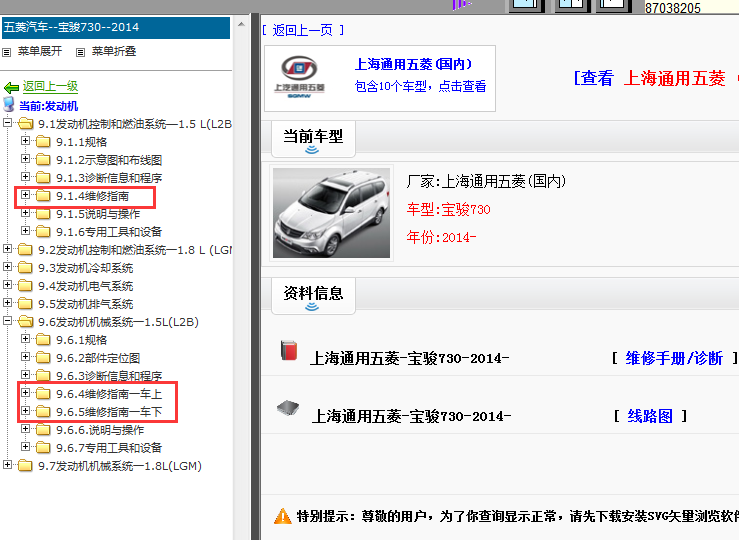
Task: Expand the 9.6.6.说明与操作 node
Action: coord(25,429)
